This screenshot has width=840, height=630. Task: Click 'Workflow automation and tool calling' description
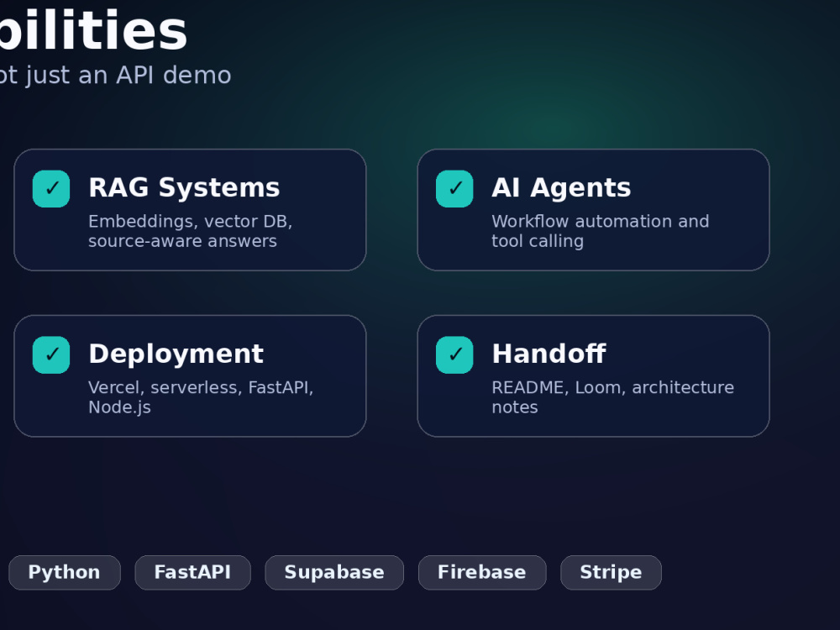[601, 231]
